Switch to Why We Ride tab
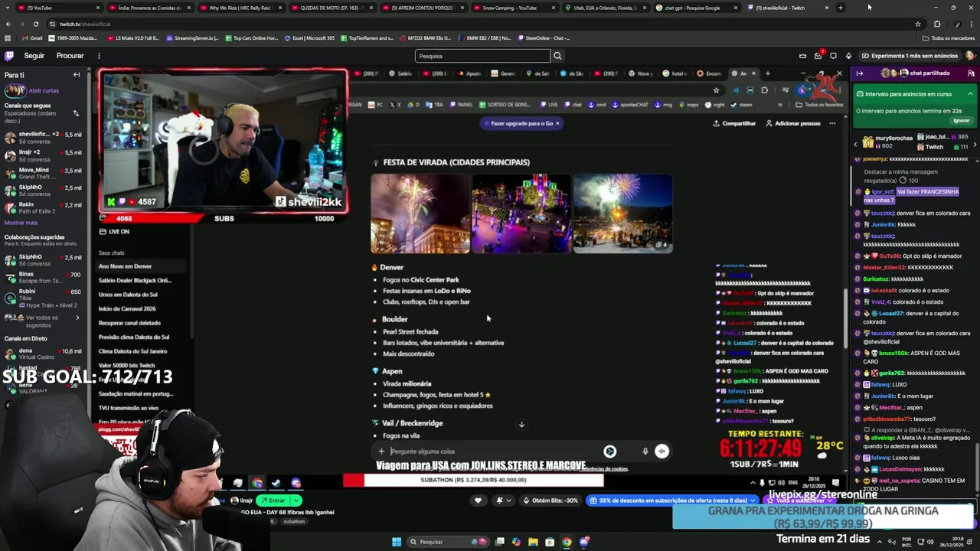Screen dimensions: 980x551 (x=241, y=8)
